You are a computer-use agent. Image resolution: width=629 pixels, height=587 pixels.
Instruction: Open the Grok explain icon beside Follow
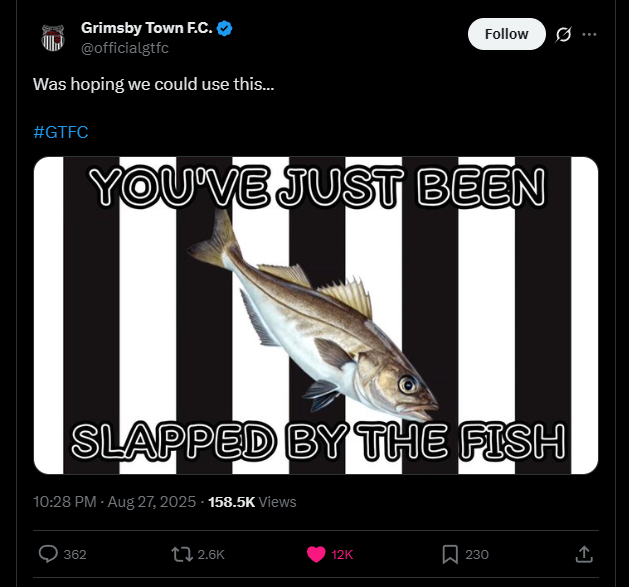563,34
